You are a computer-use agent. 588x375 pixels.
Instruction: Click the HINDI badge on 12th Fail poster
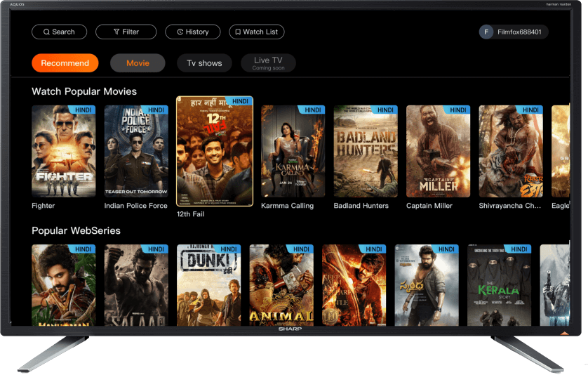(x=240, y=101)
